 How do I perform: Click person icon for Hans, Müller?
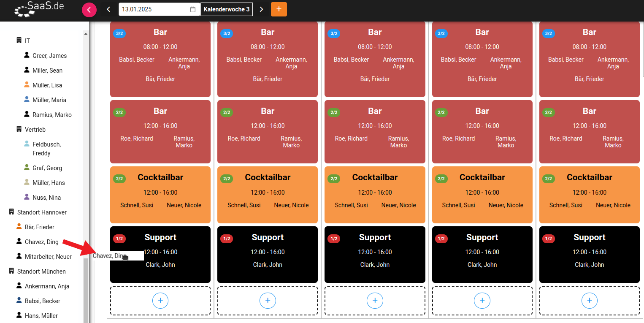click(19, 315)
